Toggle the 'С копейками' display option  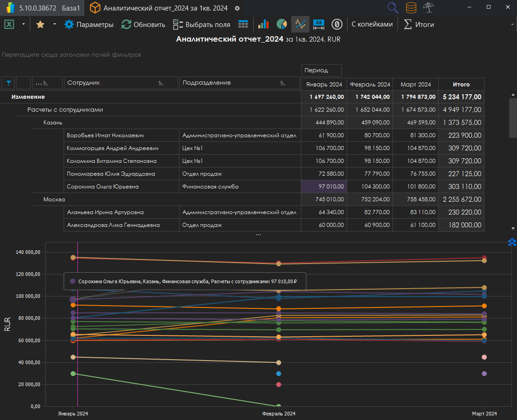(x=372, y=24)
